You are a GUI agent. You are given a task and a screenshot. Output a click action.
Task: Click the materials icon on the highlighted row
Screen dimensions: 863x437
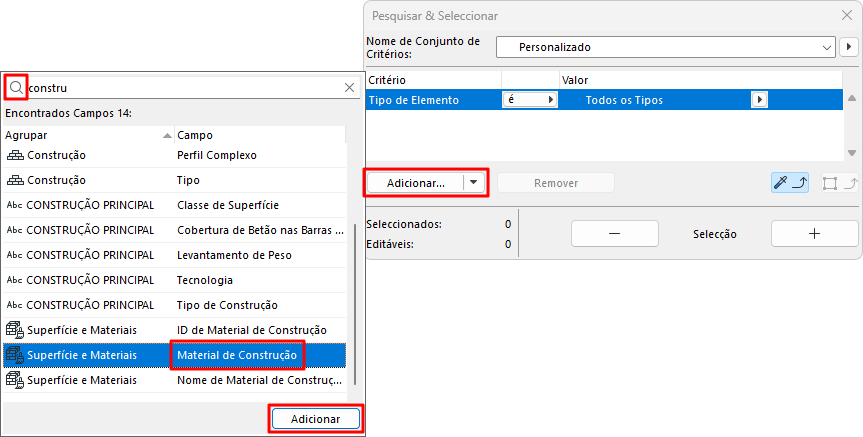tap(15, 355)
